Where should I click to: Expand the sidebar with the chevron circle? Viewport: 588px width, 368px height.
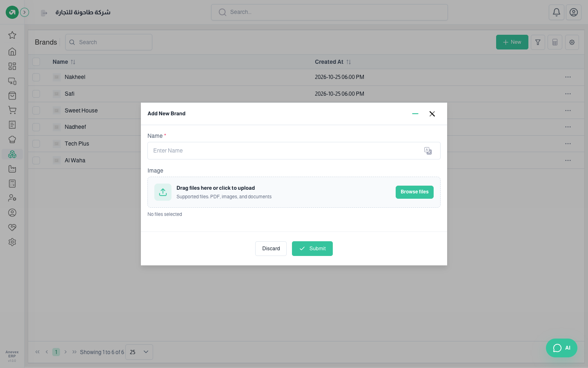click(24, 12)
